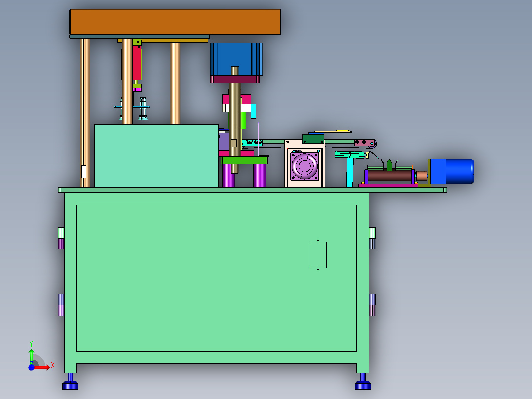This screenshot has width=532, height=399.
Task: Click the green Y axis arrow of the triad
Action: [x=31, y=356]
